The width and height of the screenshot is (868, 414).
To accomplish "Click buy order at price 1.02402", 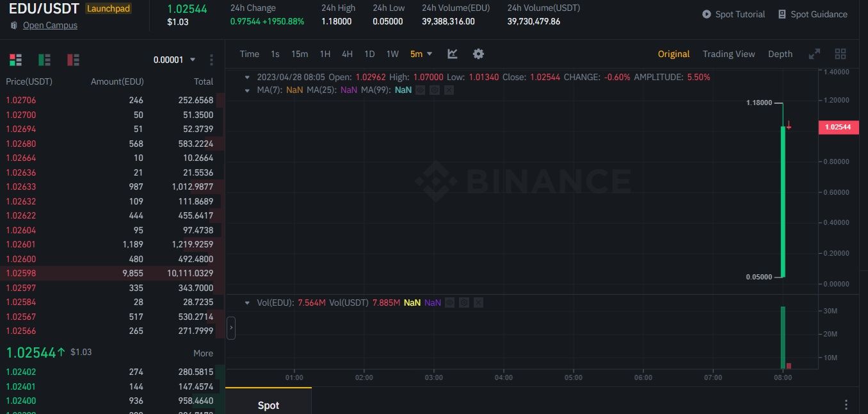I will pos(112,372).
